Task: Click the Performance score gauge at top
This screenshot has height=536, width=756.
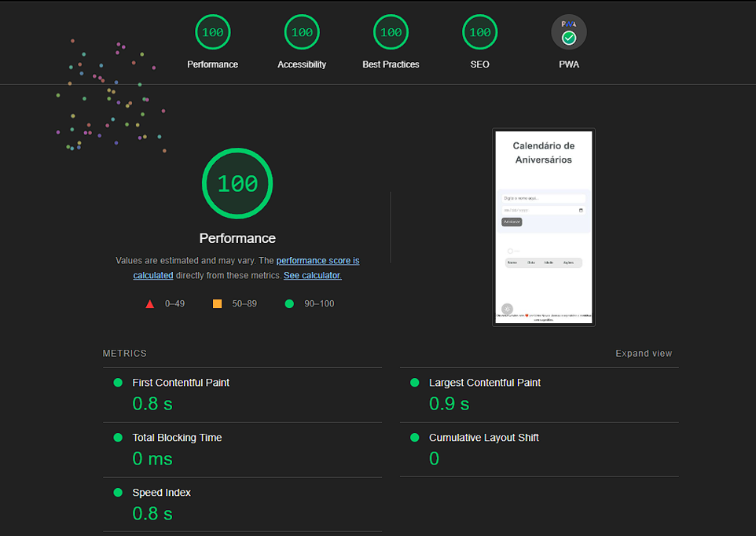Action: point(213,32)
